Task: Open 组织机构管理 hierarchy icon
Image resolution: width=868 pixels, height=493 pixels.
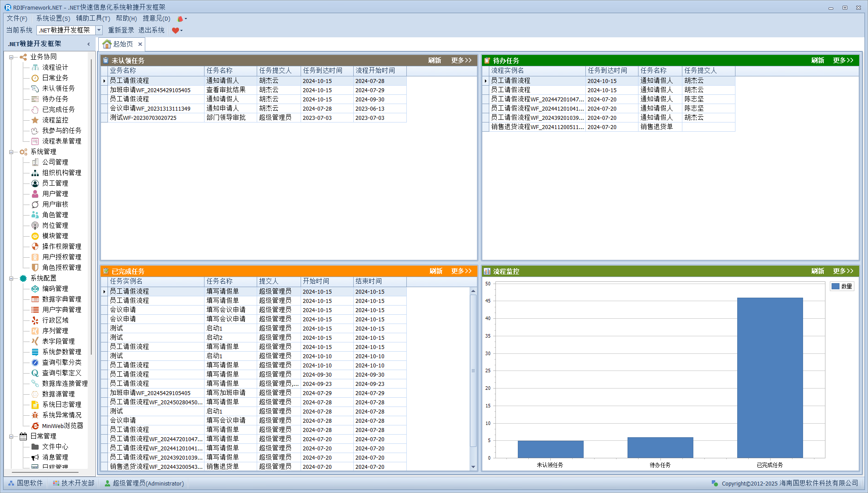Action: pyautogui.click(x=35, y=173)
